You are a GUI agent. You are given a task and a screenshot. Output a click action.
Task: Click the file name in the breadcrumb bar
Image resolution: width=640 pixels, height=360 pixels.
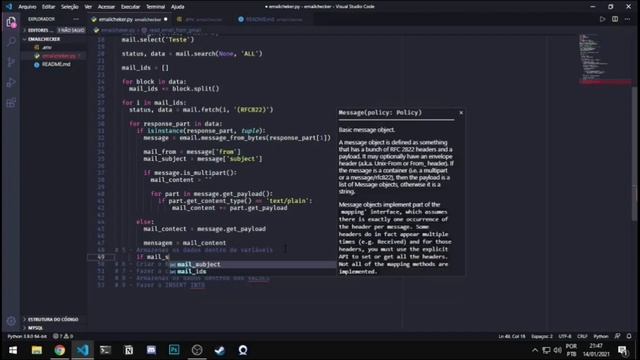pyautogui.click(x=118, y=30)
